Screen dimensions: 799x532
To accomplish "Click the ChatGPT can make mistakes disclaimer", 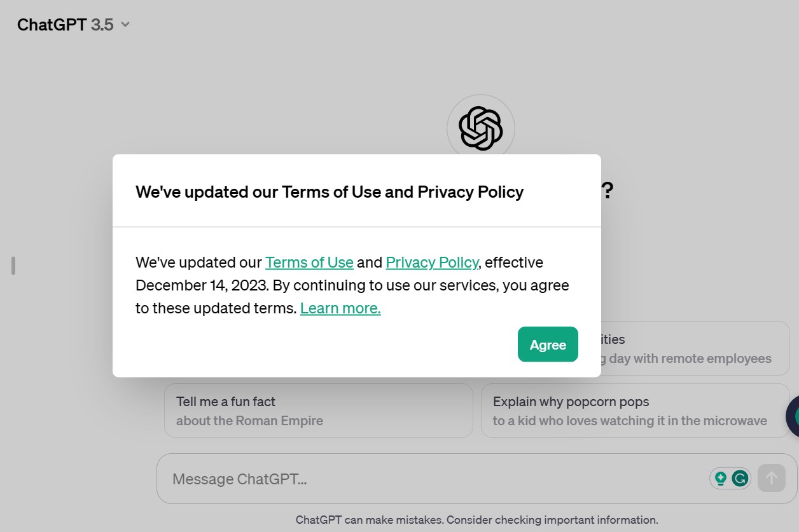I will point(476,519).
